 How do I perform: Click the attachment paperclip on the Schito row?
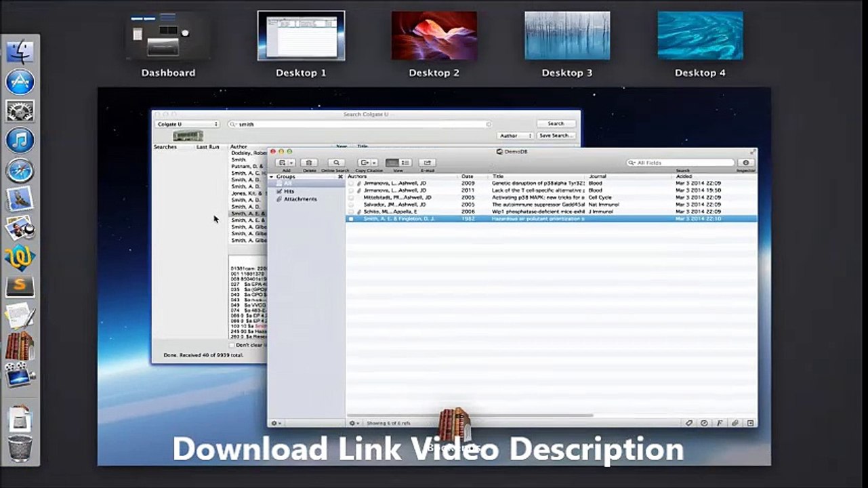(x=359, y=211)
